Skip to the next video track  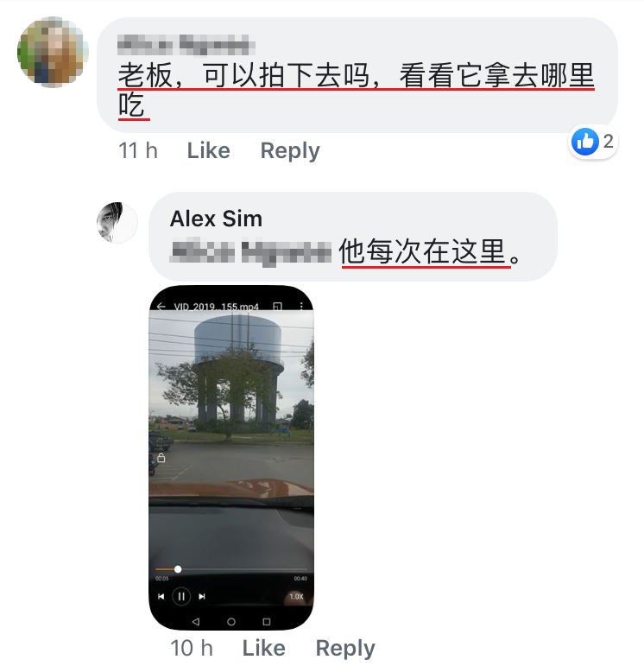coord(202,596)
